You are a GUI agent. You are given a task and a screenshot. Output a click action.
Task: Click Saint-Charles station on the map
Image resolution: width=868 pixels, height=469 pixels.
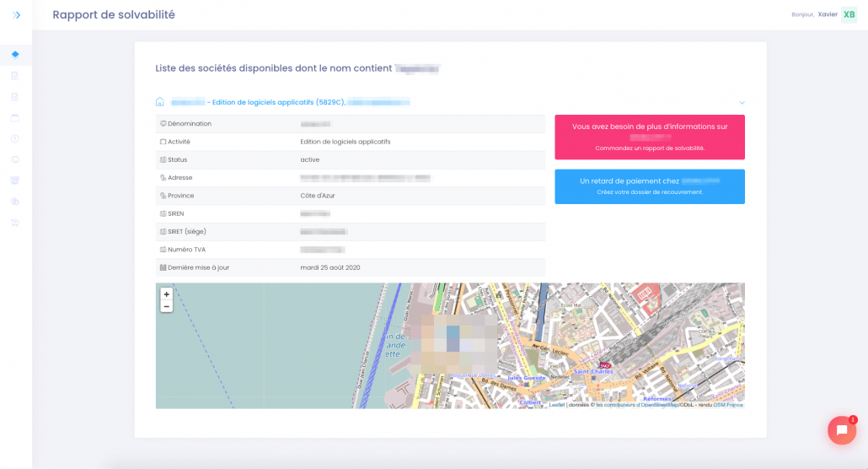pos(592,370)
